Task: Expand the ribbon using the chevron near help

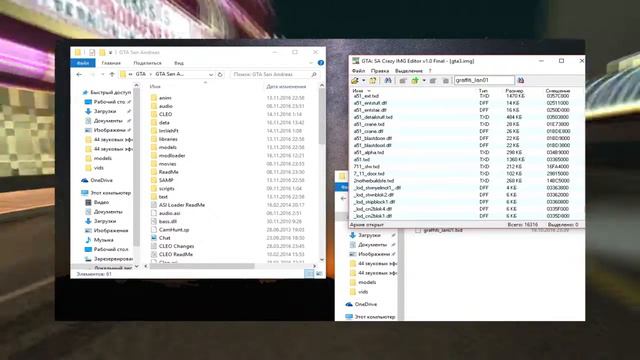Action: pos(311,63)
